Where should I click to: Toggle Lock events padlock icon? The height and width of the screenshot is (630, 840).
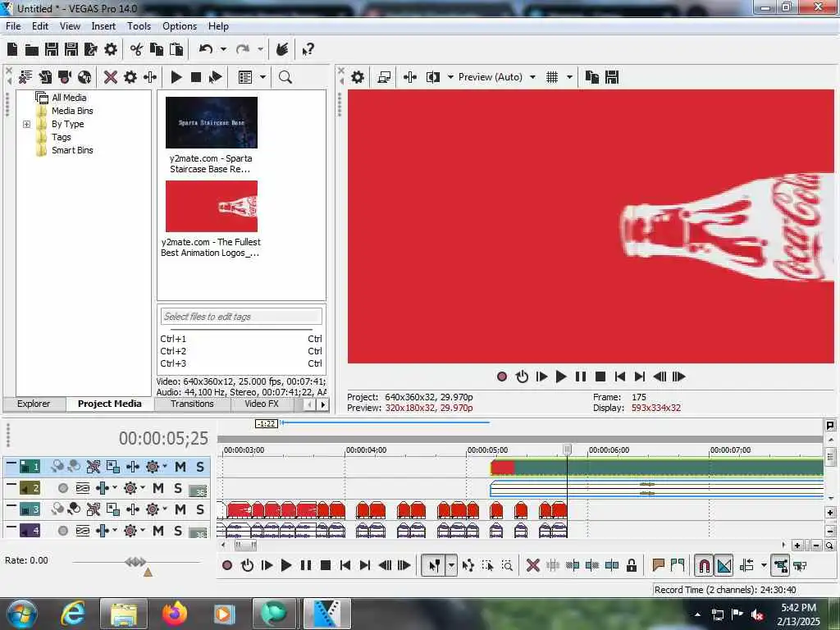pyautogui.click(x=632, y=565)
